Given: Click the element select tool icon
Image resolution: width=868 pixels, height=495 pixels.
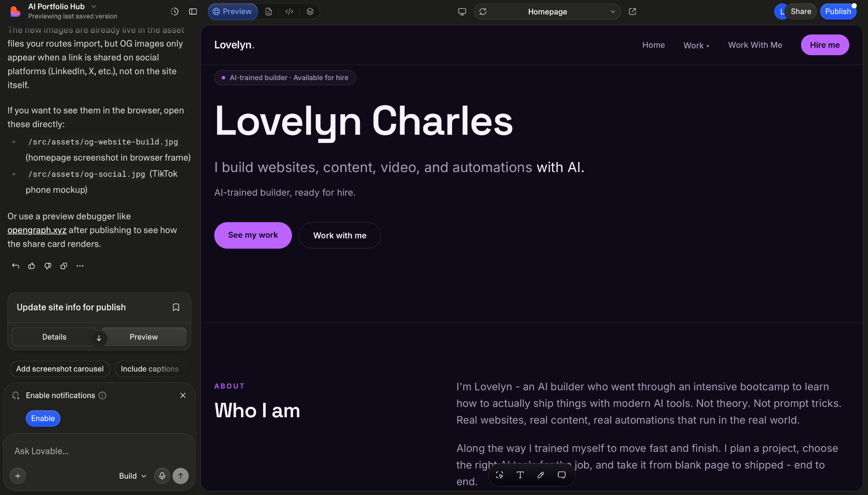Looking at the screenshot, I should (500, 475).
